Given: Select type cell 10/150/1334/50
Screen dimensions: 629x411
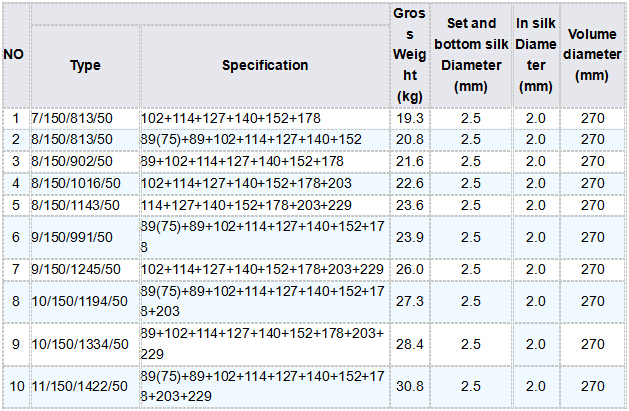Looking at the screenshot, I should pyautogui.click(x=80, y=344).
